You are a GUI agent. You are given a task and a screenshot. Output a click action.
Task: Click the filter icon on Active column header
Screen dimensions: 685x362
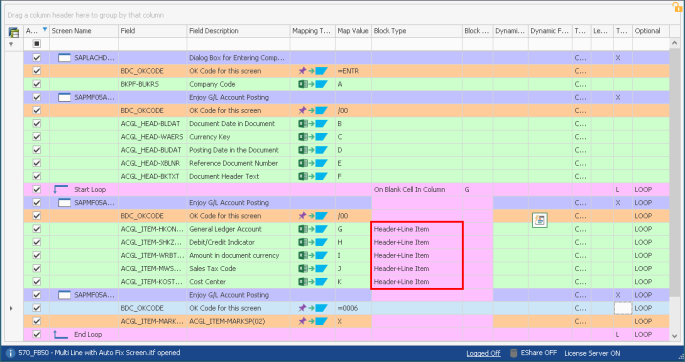tap(44, 30)
